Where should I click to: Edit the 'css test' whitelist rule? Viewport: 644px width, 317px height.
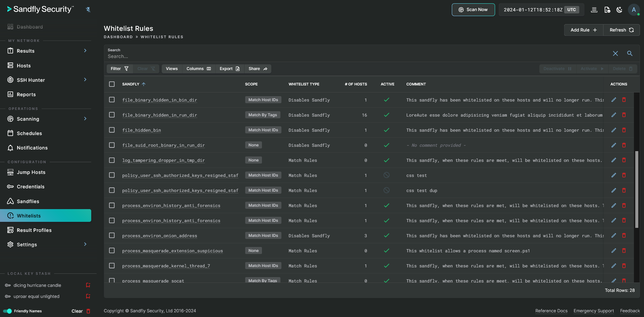[x=614, y=175]
